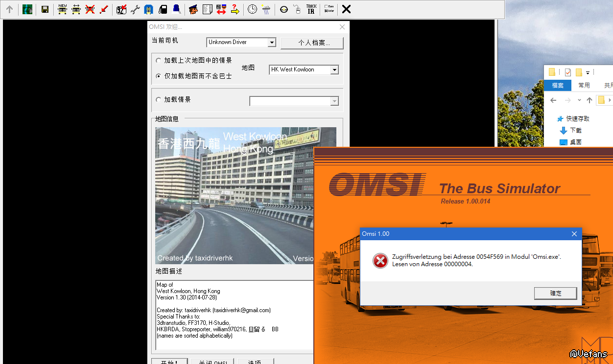The width and height of the screenshot is (613, 364).
Task: Select 加载上次地图中的情景 radio button
Action: coord(158,61)
